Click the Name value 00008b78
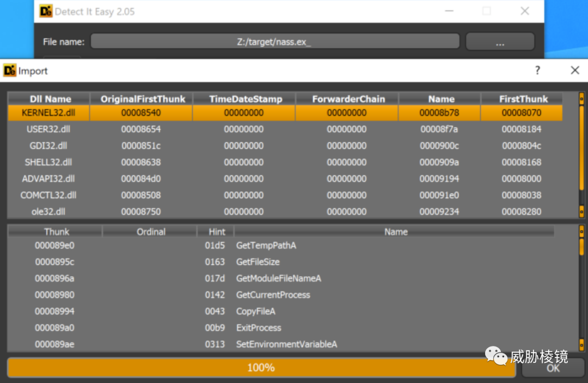 [439, 113]
